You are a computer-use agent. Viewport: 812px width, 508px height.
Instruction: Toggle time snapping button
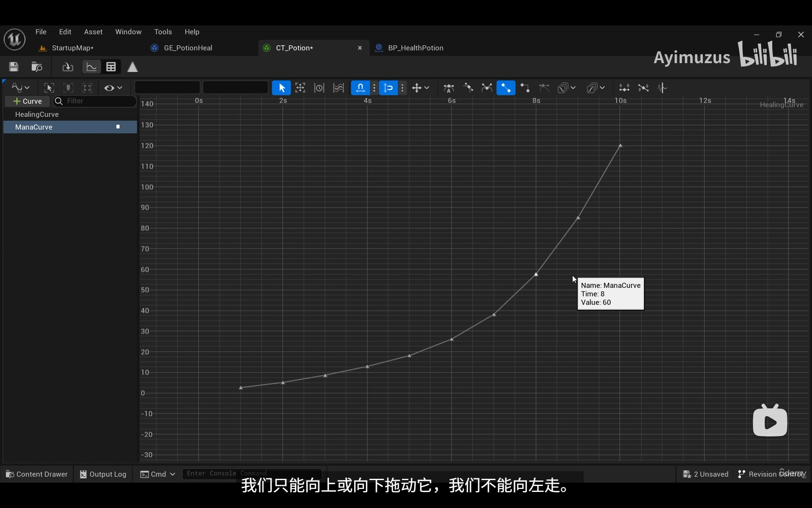coord(360,88)
